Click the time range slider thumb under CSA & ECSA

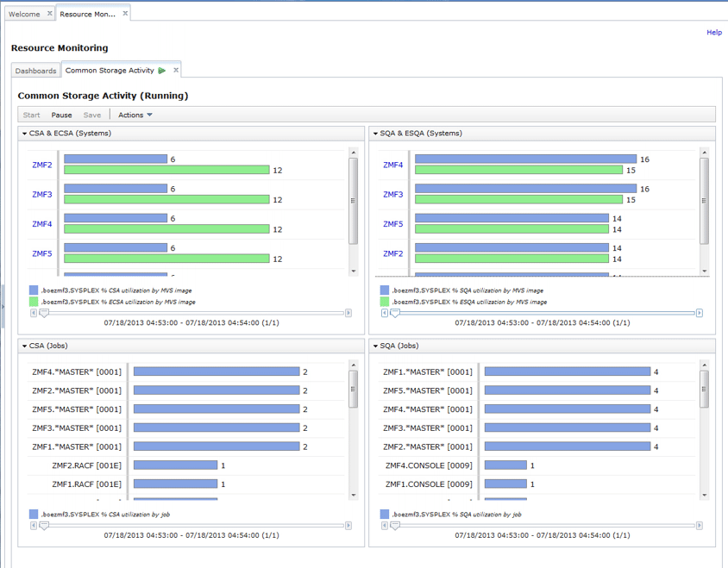[45, 313]
